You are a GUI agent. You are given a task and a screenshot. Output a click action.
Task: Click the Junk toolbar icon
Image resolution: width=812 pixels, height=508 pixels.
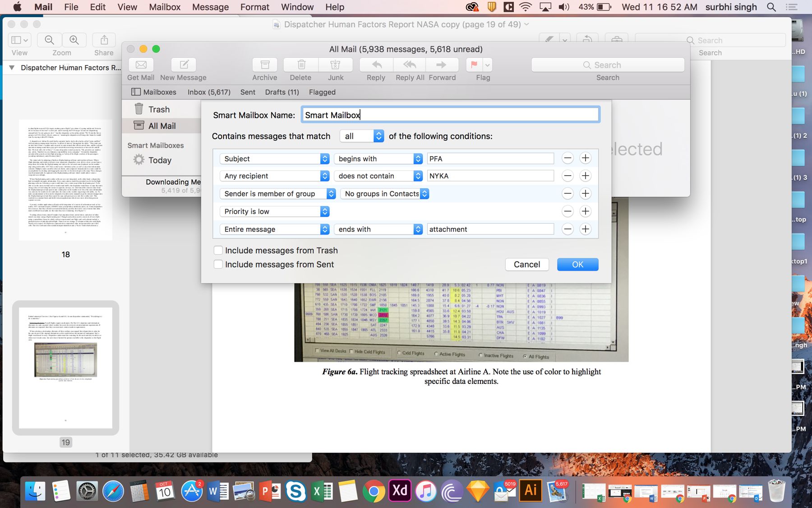coord(335,65)
